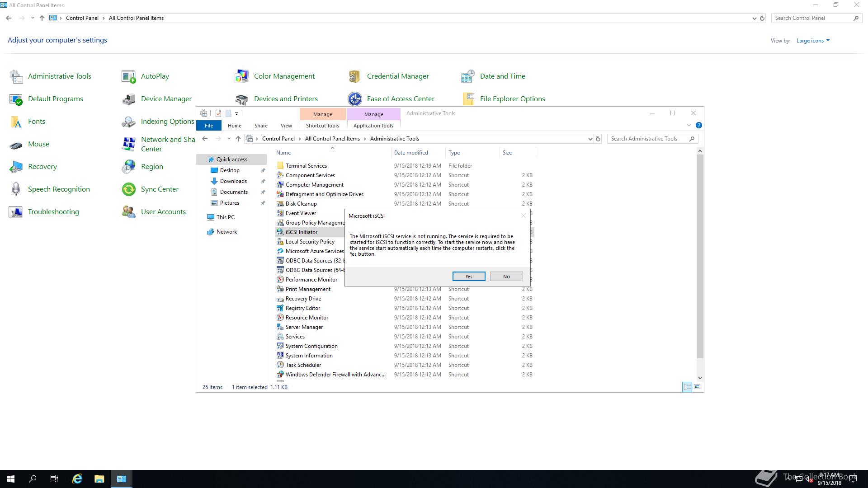Open Recovery control panel item
This screenshot has width=868, height=488.
(33, 167)
